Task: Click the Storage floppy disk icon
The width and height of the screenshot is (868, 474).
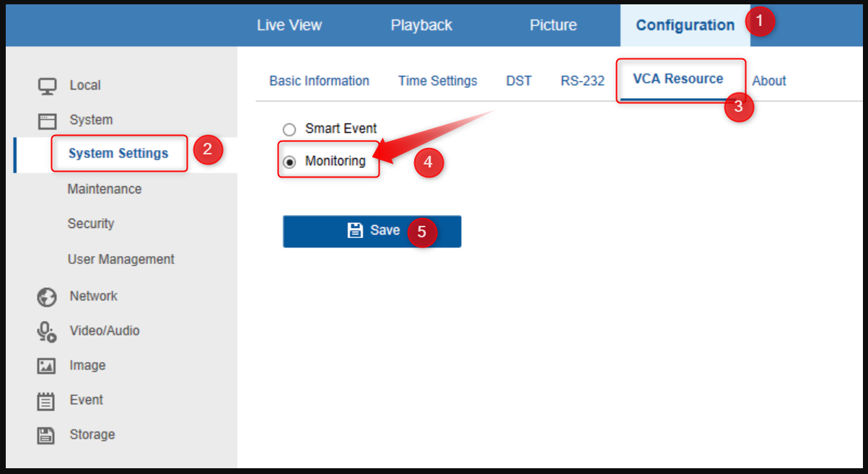Action: [x=47, y=435]
